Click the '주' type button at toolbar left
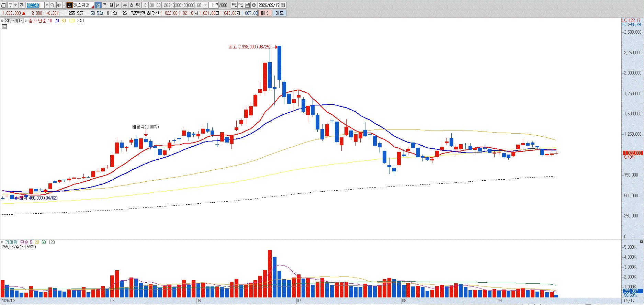 [10, 5]
